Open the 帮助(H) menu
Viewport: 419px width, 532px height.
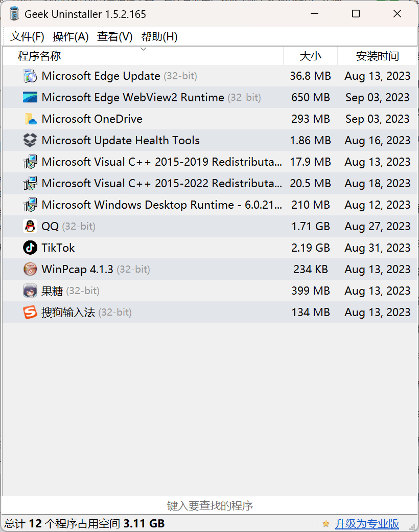pyautogui.click(x=159, y=37)
